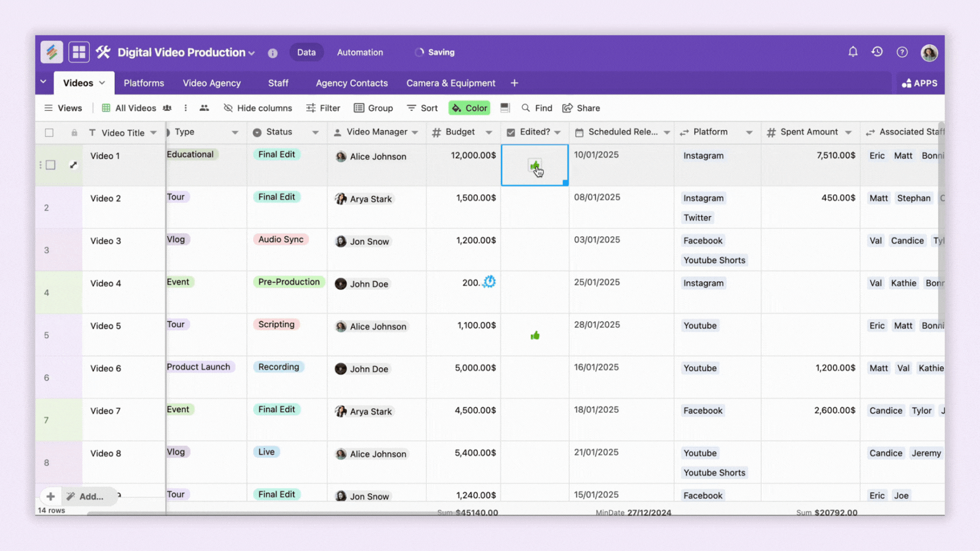Open the Video Manager column dropdown arrow
Screen dimensions: 980x551
pyautogui.click(x=415, y=132)
